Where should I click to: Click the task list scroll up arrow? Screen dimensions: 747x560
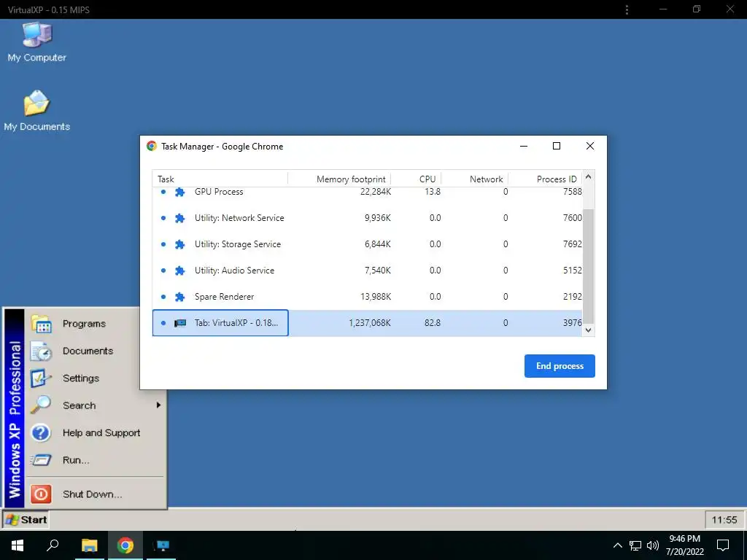[x=589, y=176]
